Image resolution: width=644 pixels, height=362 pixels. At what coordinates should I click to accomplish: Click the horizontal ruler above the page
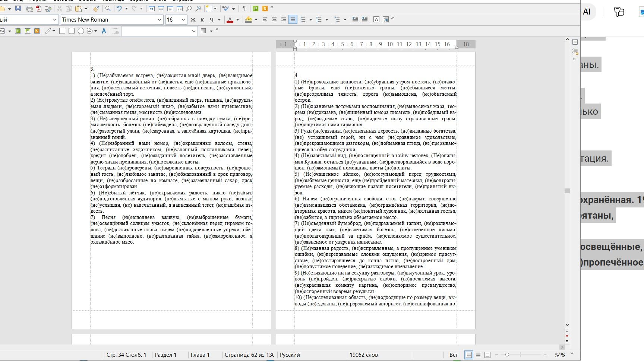[x=376, y=44]
